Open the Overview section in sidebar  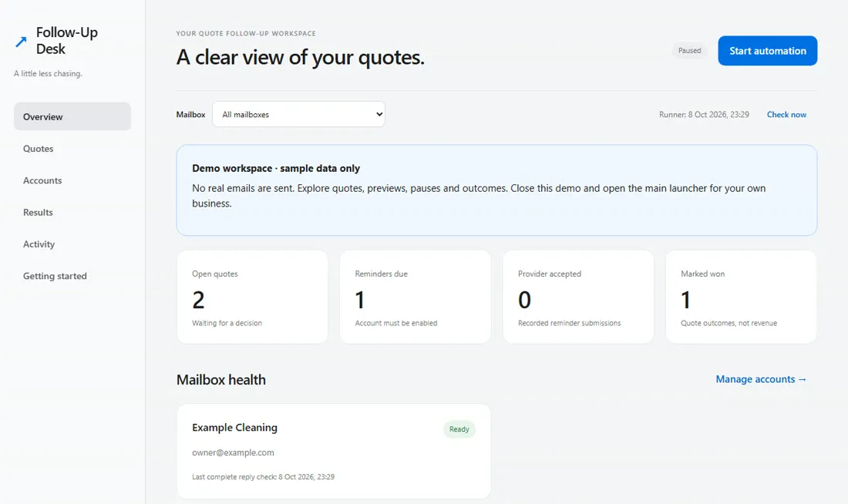[x=72, y=116]
